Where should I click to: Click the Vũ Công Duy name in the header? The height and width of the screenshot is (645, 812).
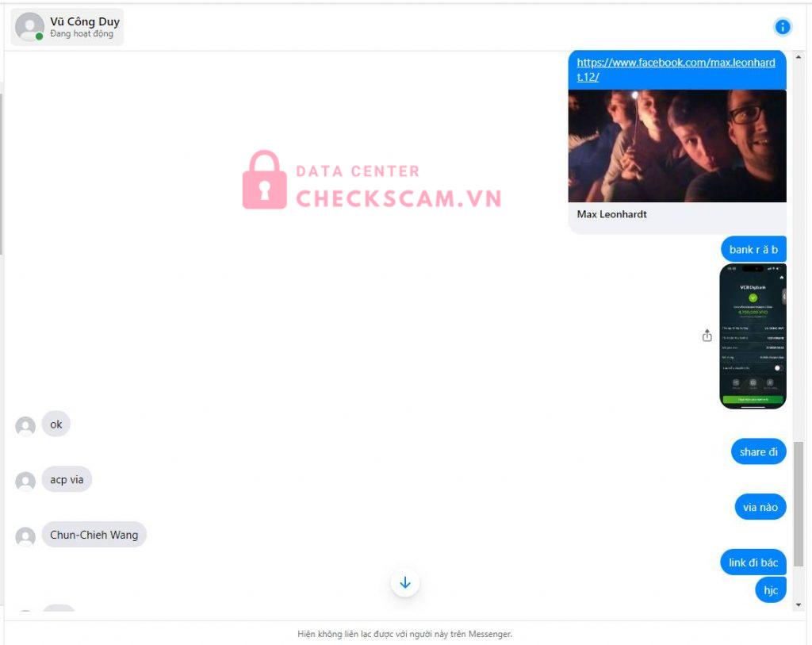85,21
